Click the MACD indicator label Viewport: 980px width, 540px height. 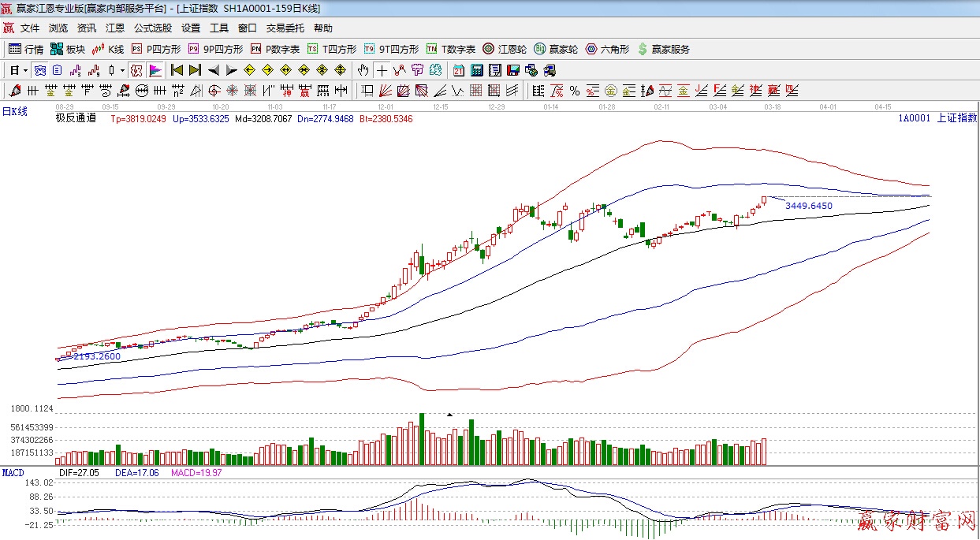(x=13, y=473)
